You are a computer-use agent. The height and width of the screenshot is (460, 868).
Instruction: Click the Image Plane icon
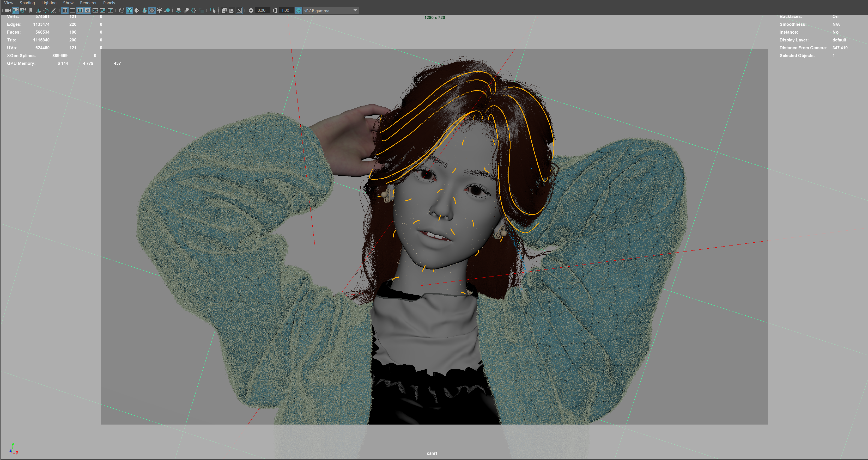tap(38, 10)
